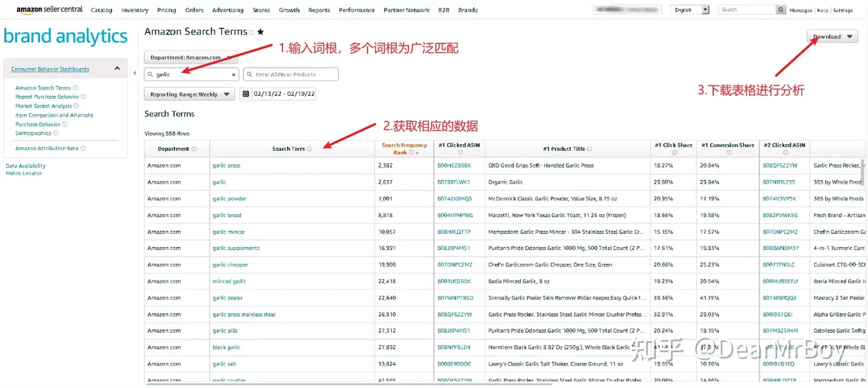This screenshot has height=388, width=868.
Task: Open the Advertising menu
Action: (228, 10)
